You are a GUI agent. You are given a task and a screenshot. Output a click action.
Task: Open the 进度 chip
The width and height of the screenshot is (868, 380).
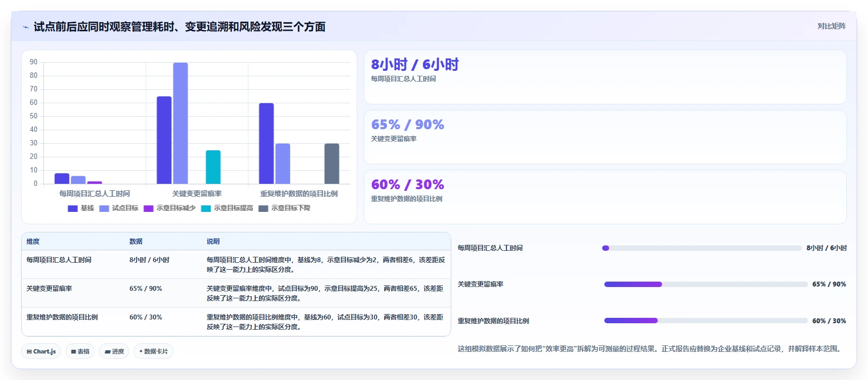114,351
